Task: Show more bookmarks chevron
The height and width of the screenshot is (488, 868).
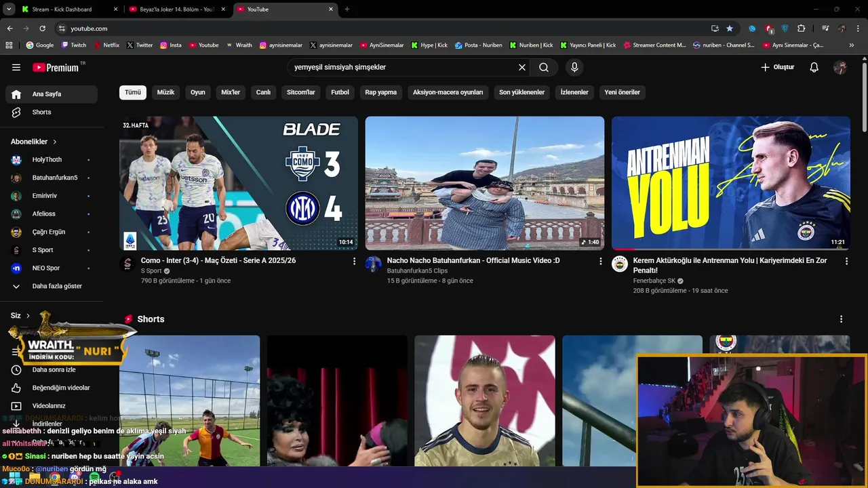Action: coord(852,45)
